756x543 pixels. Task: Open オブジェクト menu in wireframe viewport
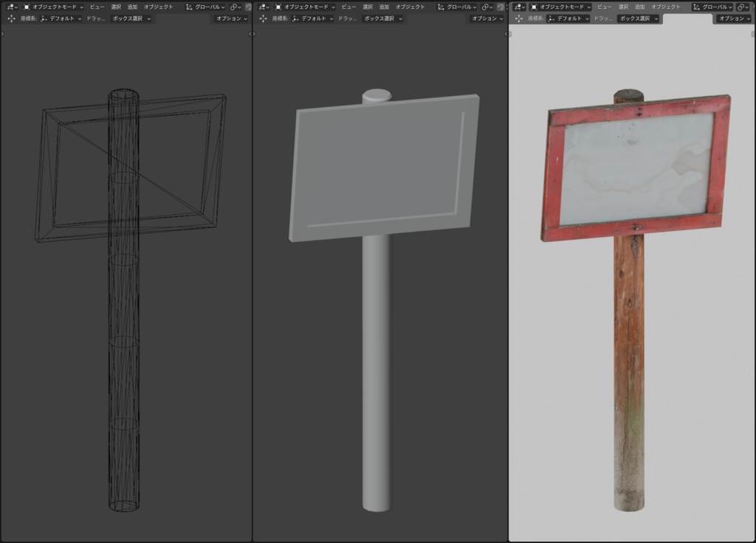coord(159,7)
